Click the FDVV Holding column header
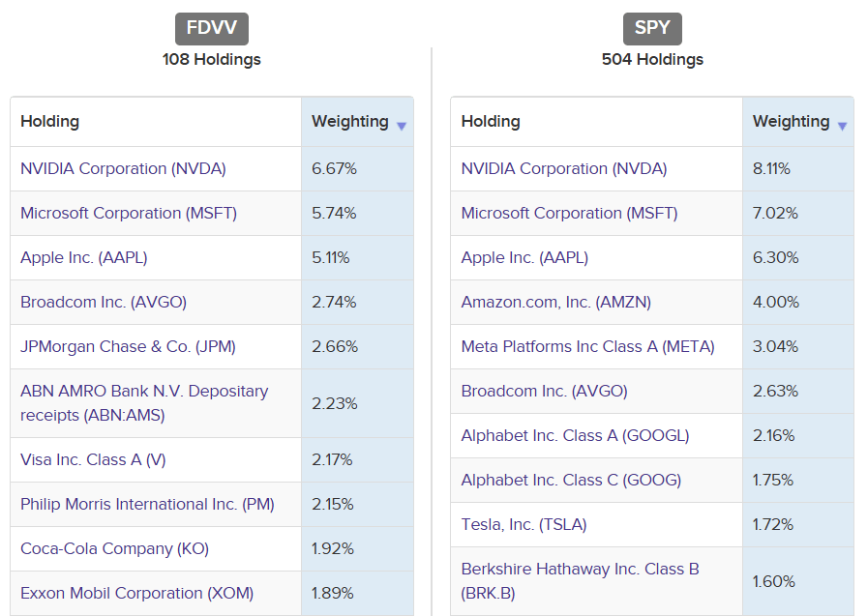 click(50, 122)
